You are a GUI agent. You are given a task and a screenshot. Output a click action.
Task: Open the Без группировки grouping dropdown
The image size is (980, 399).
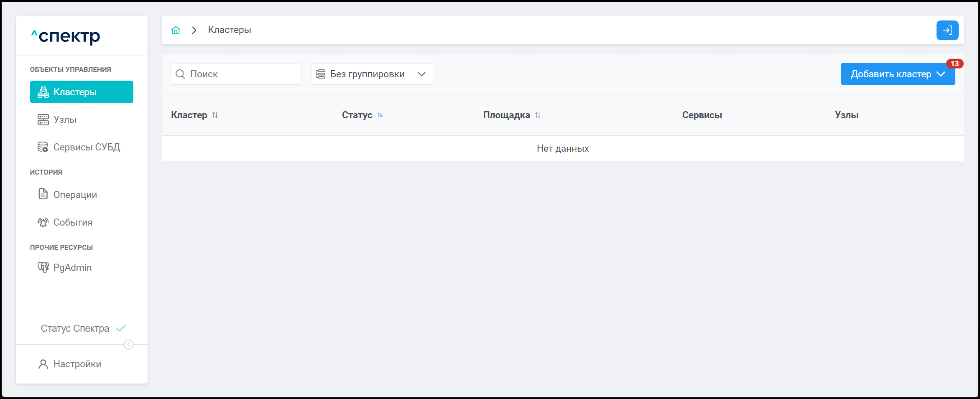tap(372, 74)
